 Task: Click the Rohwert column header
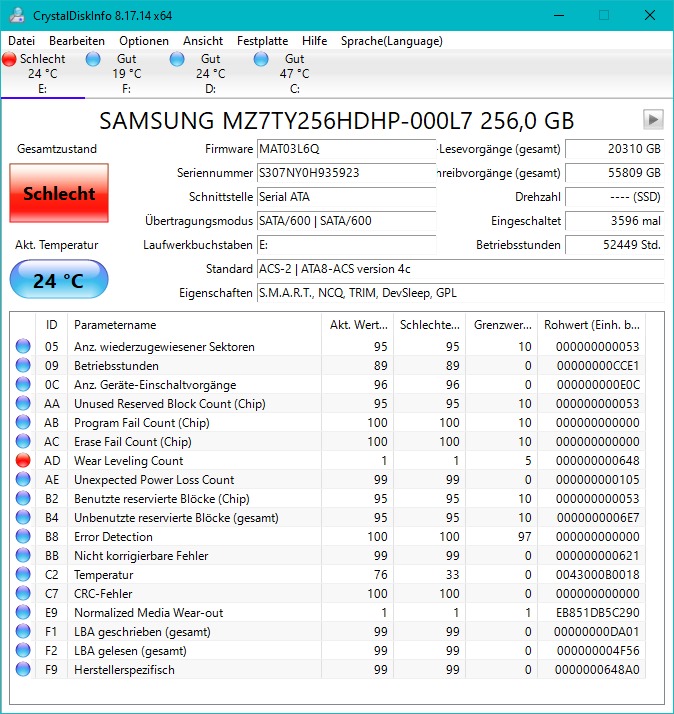click(591, 325)
